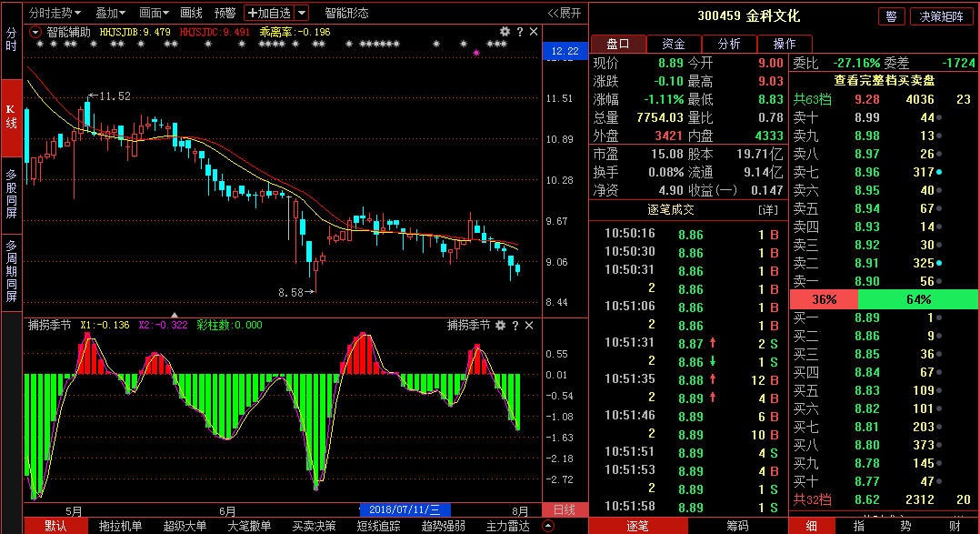Select 指 bottom-right tab
This screenshot has width=980, height=534.
click(x=859, y=526)
